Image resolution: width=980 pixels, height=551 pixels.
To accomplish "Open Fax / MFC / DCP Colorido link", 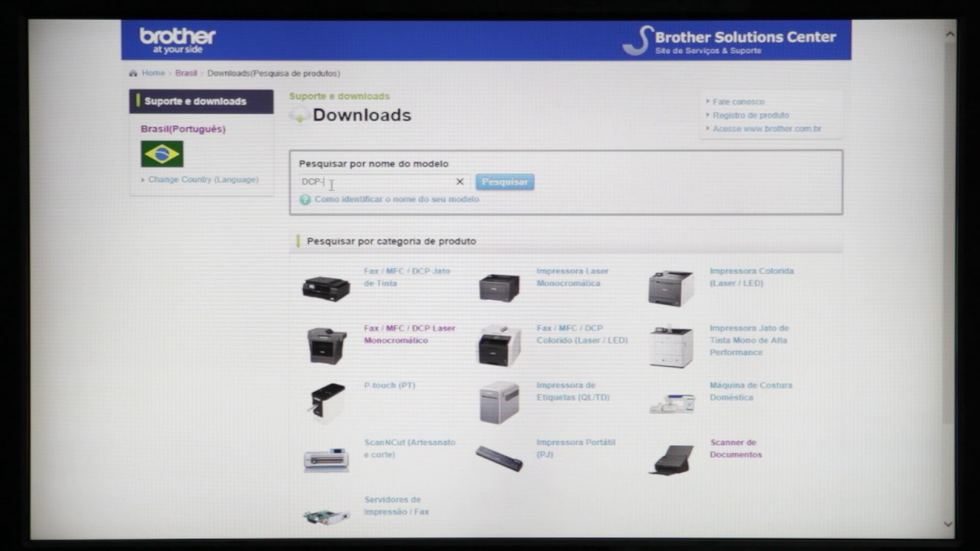I will coord(582,334).
